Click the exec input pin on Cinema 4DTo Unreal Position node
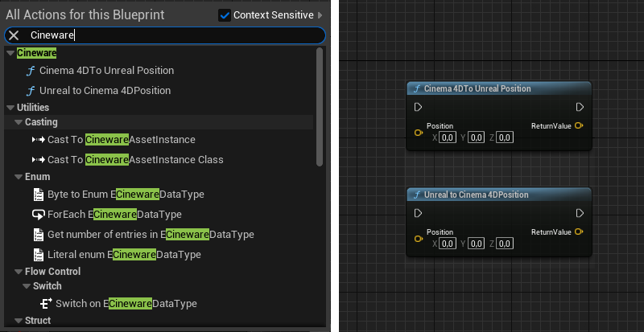The height and width of the screenshot is (332, 644). coord(418,107)
